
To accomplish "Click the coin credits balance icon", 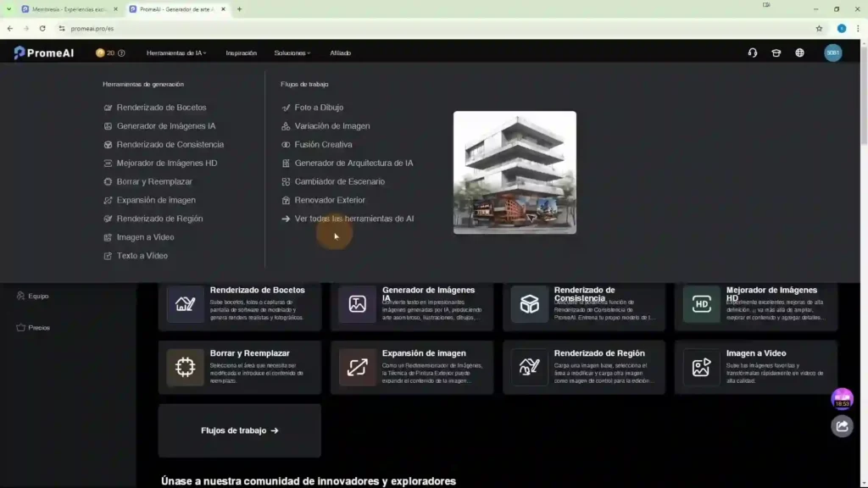I will pyautogui.click(x=100, y=53).
